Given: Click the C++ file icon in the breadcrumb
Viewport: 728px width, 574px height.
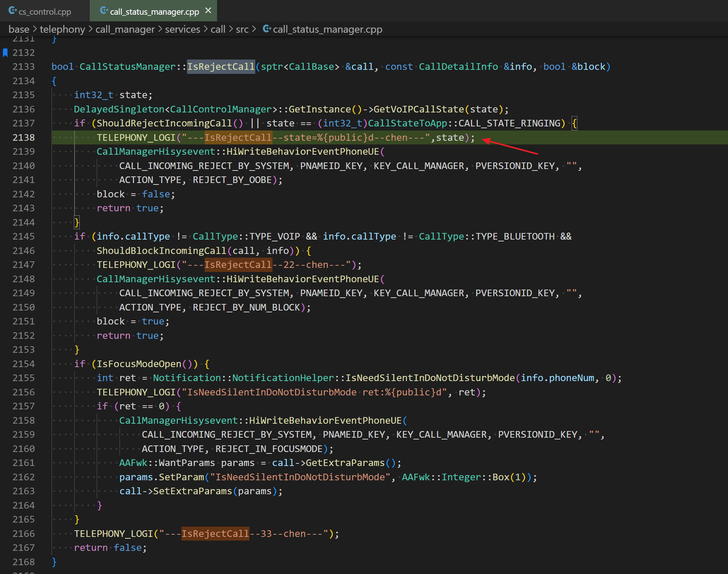Looking at the screenshot, I should coord(267,29).
